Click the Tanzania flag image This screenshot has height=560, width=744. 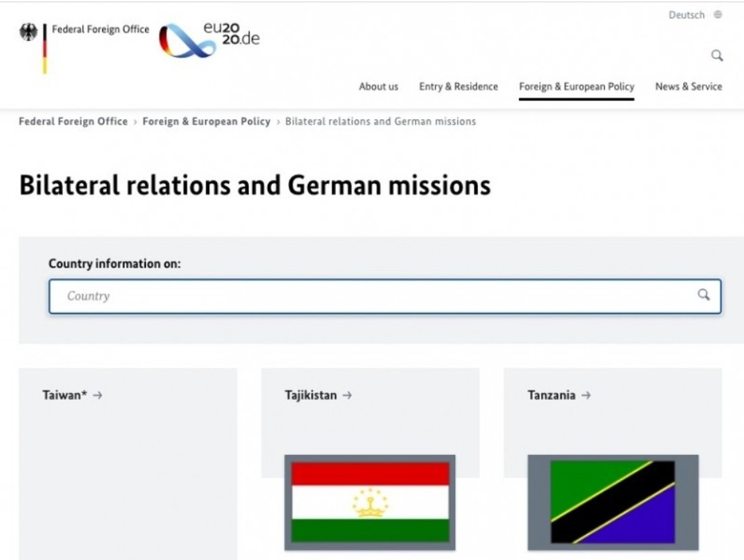click(x=613, y=502)
